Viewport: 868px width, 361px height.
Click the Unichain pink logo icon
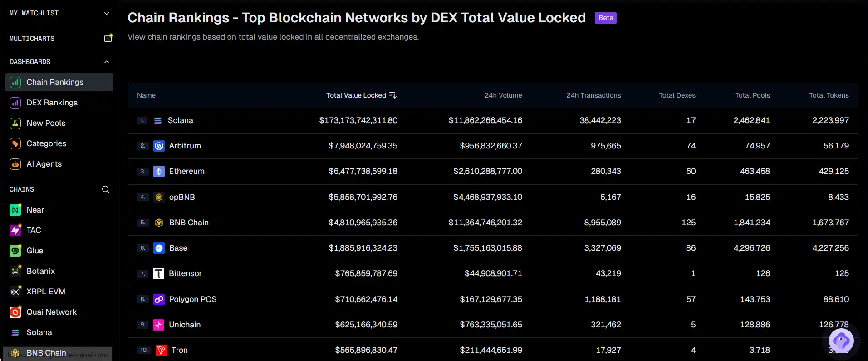pos(158,325)
